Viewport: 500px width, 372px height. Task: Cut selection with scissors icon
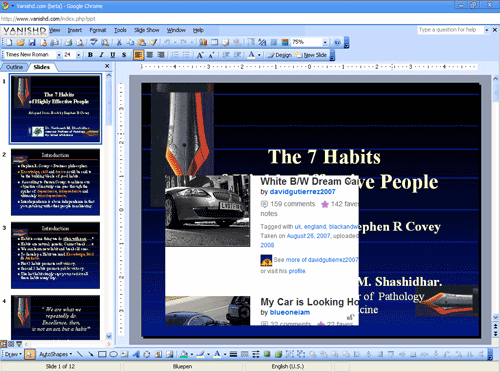click(119, 42)
